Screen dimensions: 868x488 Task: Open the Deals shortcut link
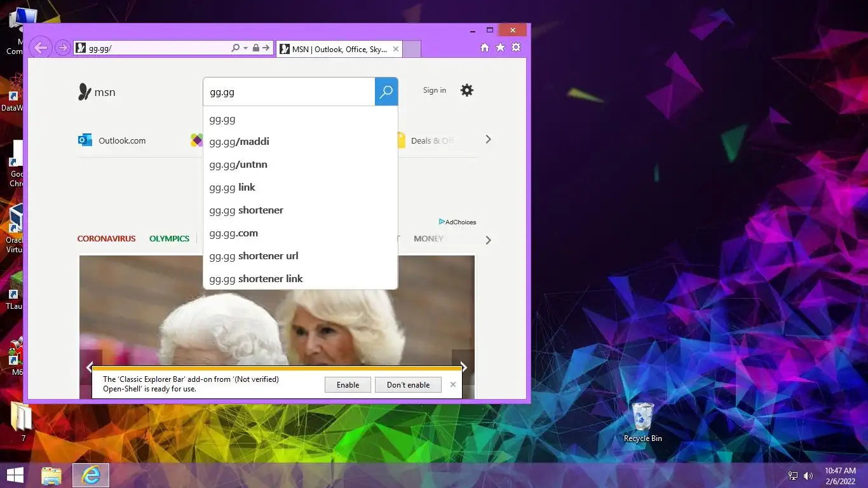[432, 140]
